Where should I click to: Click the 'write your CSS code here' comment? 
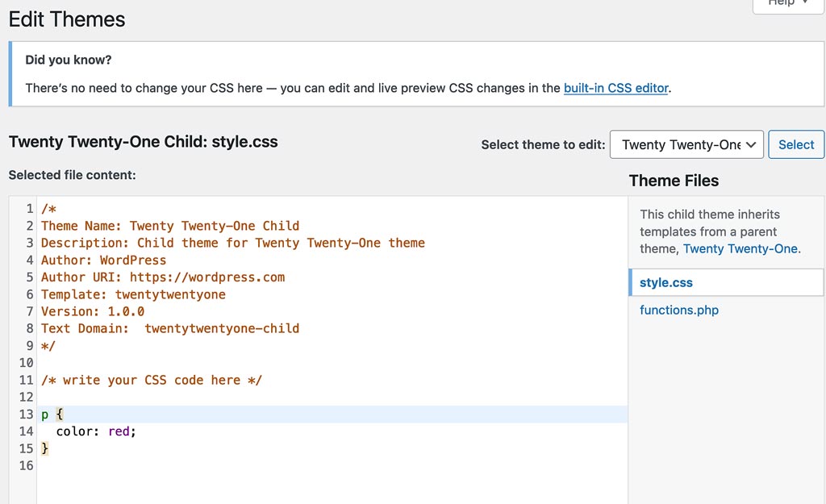(151, 380)
